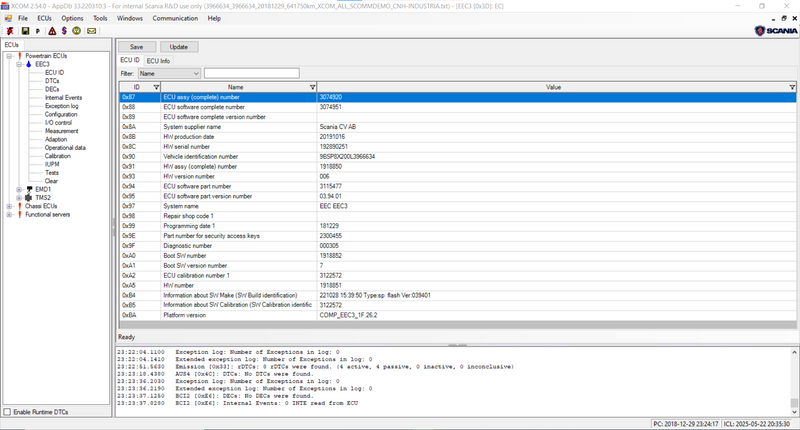Click the log pane scroll down arrow
Viewport: 800px width, 430px height.
[x=794, y=412]
